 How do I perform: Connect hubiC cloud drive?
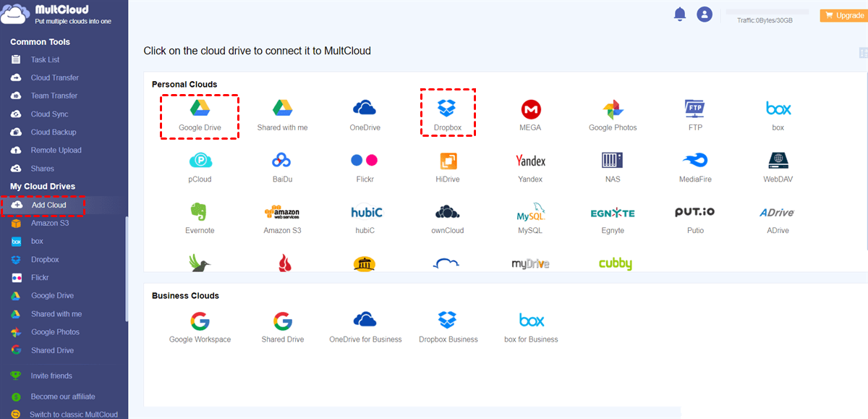coord(366,219)
